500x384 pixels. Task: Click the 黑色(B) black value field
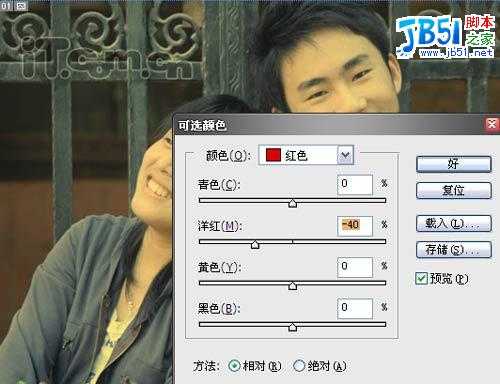(355, 308)
